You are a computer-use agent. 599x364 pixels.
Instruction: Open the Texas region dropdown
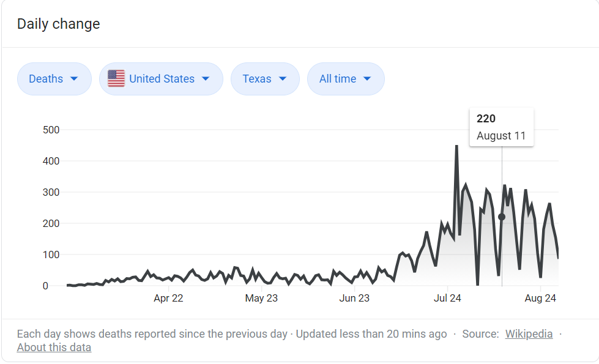pos(264,79)
